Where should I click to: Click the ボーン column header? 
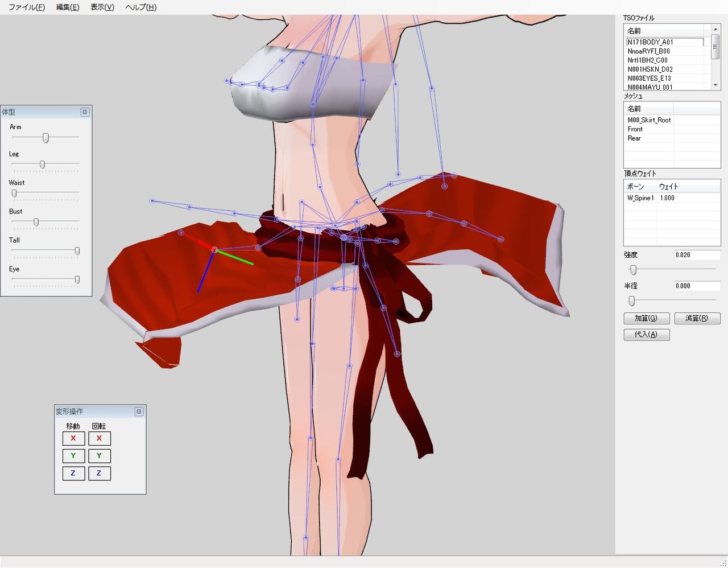click(x=640, y=187)
